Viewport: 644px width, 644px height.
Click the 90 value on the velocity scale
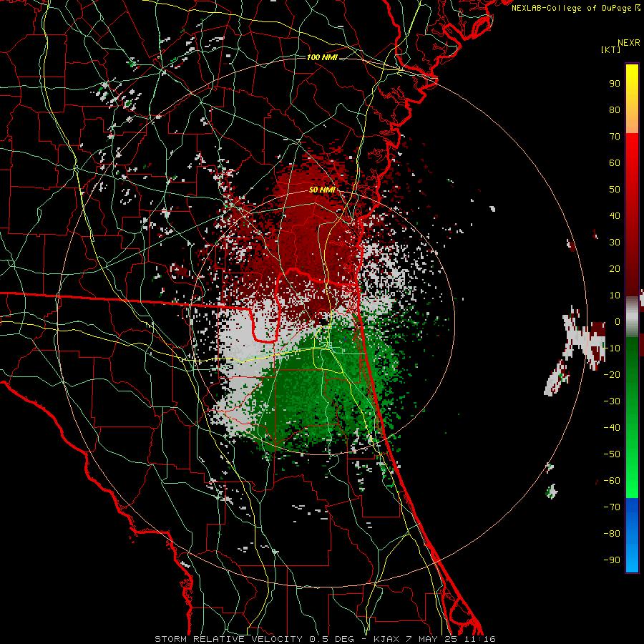click(615, 84)
